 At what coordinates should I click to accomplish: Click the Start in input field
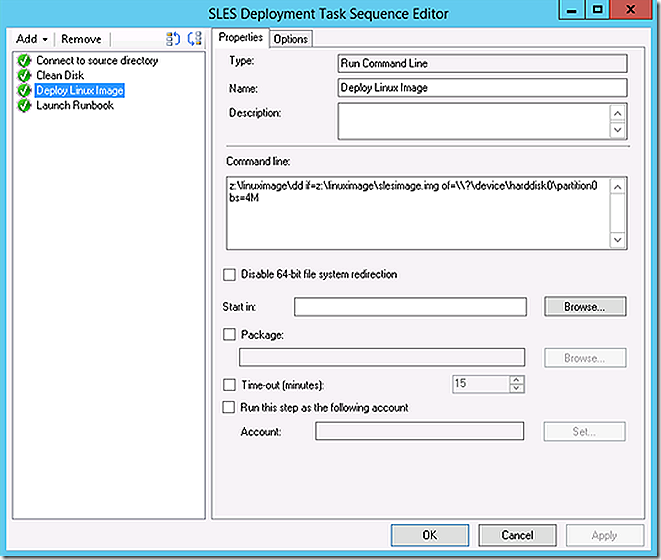pos(411,307)
